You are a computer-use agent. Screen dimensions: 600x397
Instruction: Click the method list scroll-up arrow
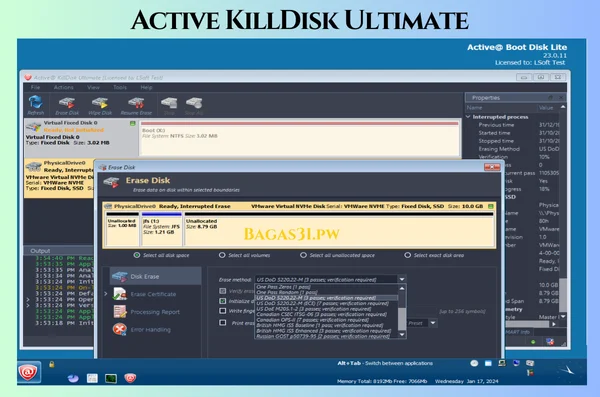[x=402, y=288]
